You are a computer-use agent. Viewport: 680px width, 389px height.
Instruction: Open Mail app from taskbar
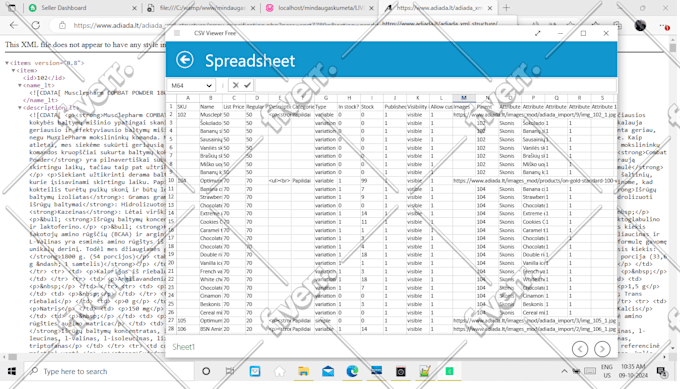click(x=328, y=371)
